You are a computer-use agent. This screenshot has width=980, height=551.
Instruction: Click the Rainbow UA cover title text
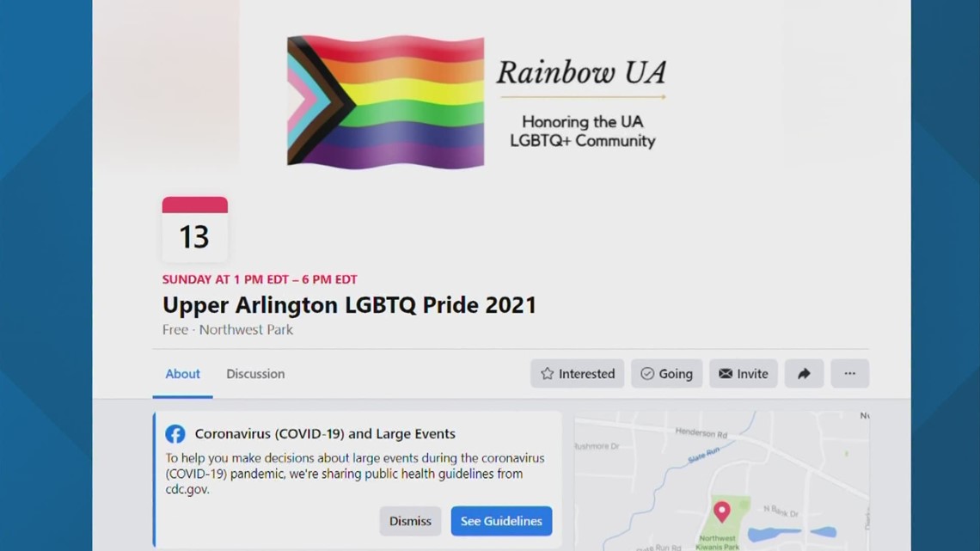[x=581, y=72]
